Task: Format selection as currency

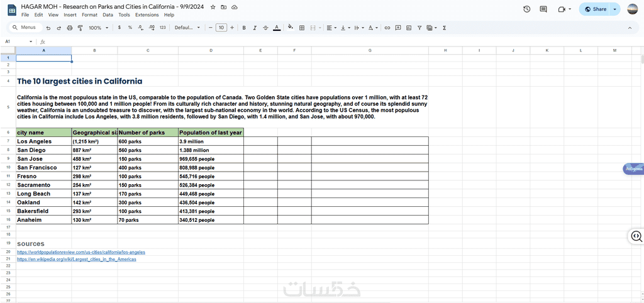Action: point(119,28)
